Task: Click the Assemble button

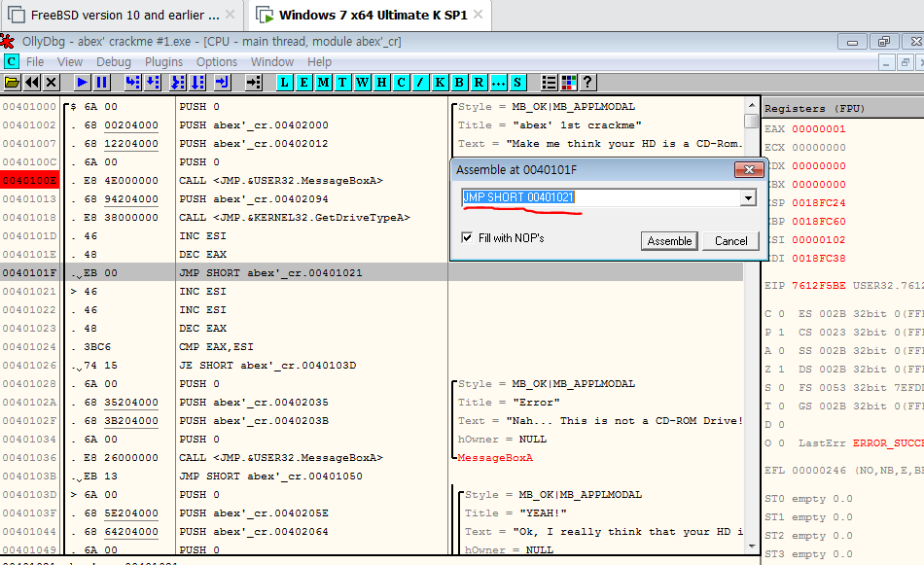Action: click(669, 241)
